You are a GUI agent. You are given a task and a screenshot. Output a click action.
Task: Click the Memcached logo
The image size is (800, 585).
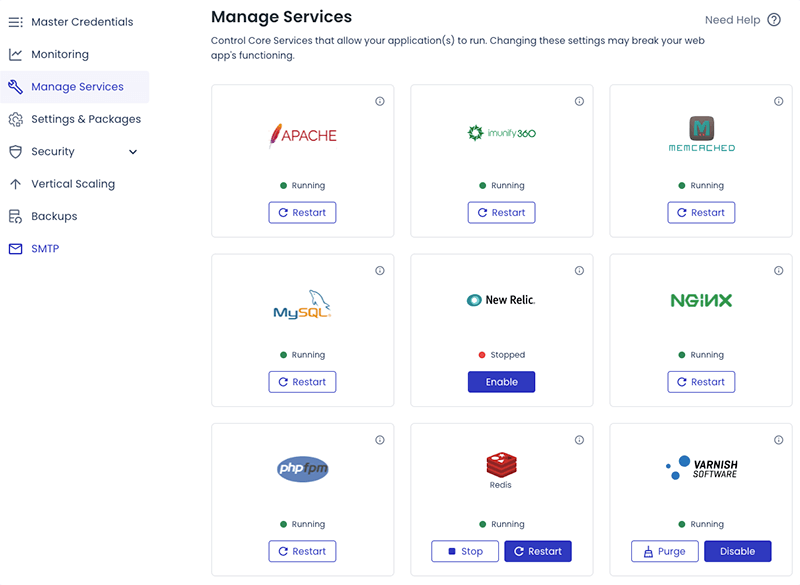point(702,134)
